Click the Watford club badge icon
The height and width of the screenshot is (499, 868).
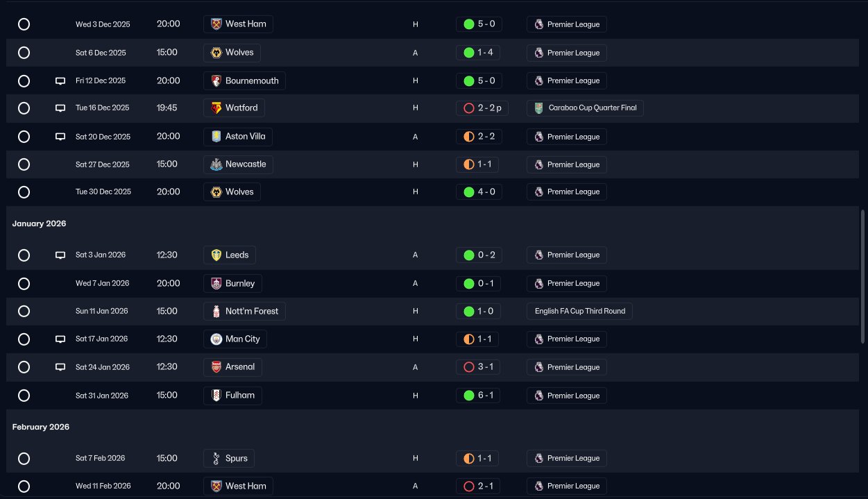click(x=216, y=108)
